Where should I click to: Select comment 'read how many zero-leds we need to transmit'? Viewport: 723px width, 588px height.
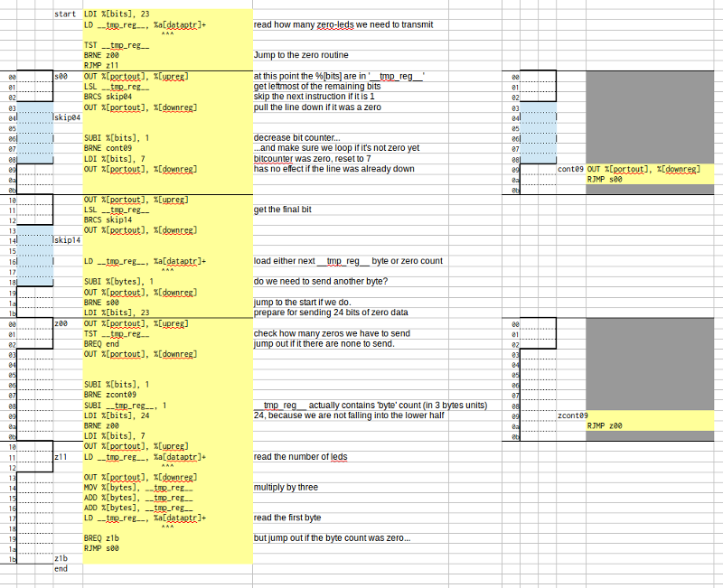[x=343, y=25]
